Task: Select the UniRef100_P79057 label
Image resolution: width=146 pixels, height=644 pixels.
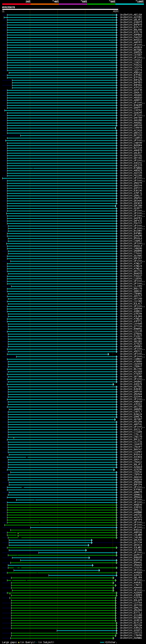Action: 131,374
